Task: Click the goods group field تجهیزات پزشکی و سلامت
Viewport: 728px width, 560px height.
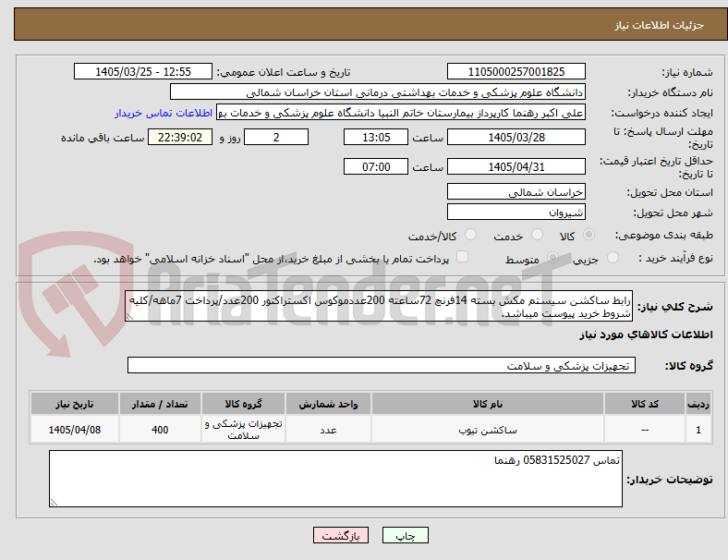Action: pos(382,365)
